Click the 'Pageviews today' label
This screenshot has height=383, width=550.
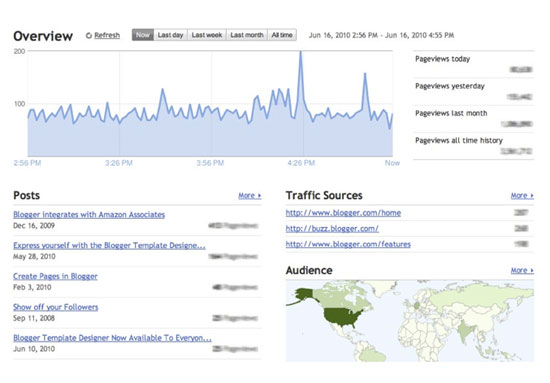[x=443, y=59]
